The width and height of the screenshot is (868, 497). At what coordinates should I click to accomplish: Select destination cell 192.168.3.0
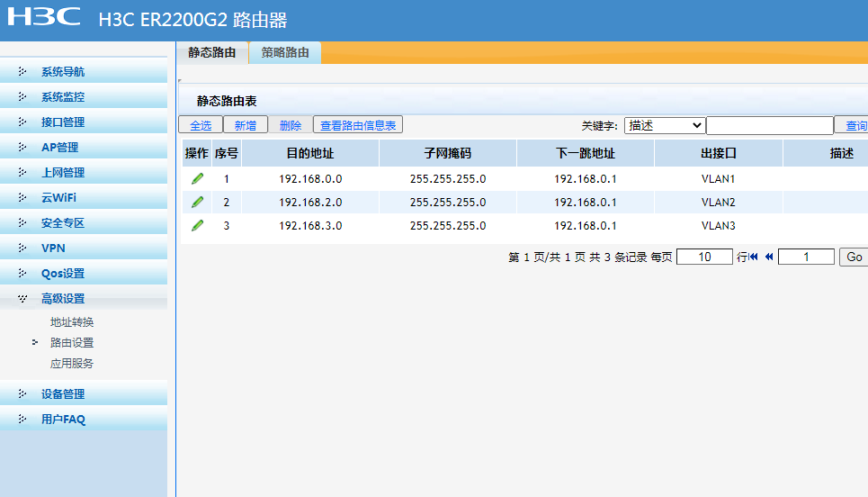[310, 225]
